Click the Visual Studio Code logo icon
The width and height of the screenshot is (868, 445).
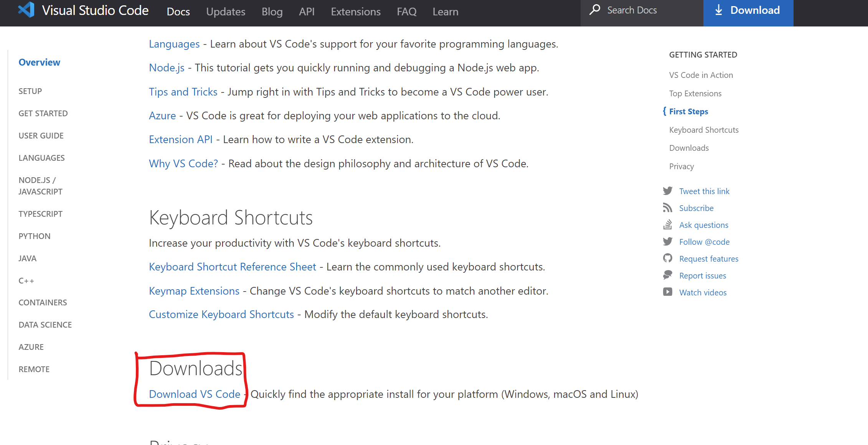point(26,10)
